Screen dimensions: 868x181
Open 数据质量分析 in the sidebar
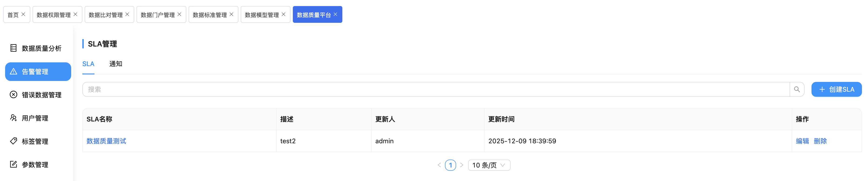41,48
